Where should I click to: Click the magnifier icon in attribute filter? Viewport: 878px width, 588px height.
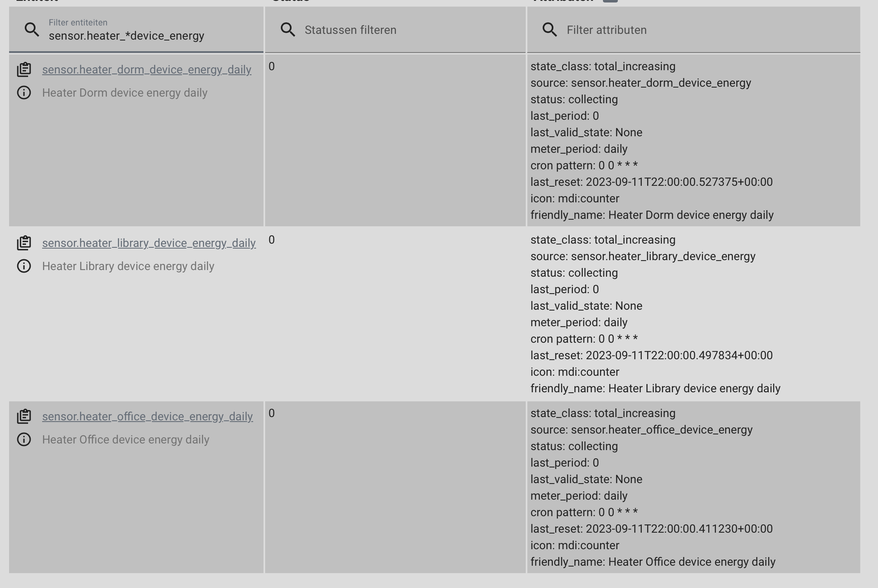[x=550, y=29]
